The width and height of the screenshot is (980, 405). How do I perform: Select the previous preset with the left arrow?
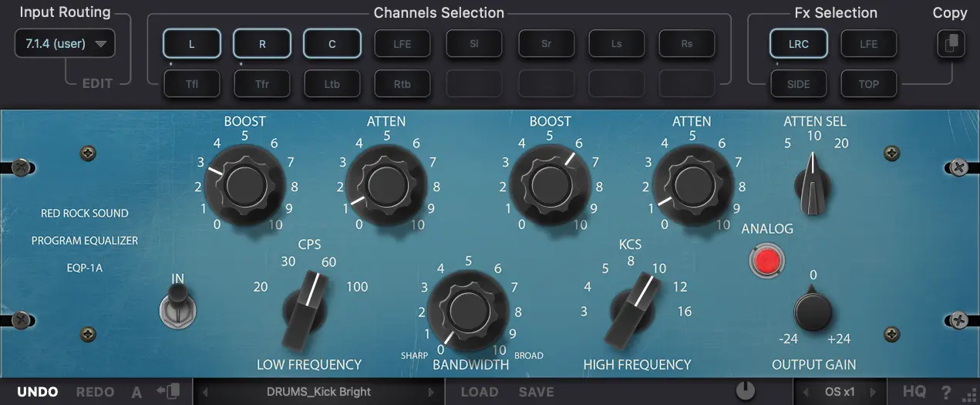click(205, 392)
